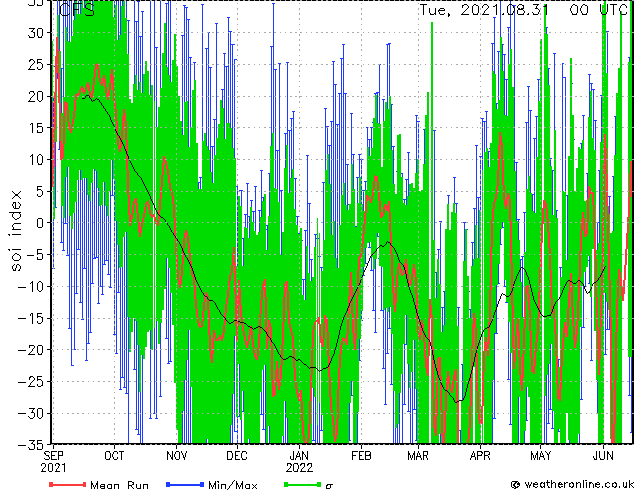Click the 'JAN 2022' x-axis label
634x490 pixels.
coord(299,462)
